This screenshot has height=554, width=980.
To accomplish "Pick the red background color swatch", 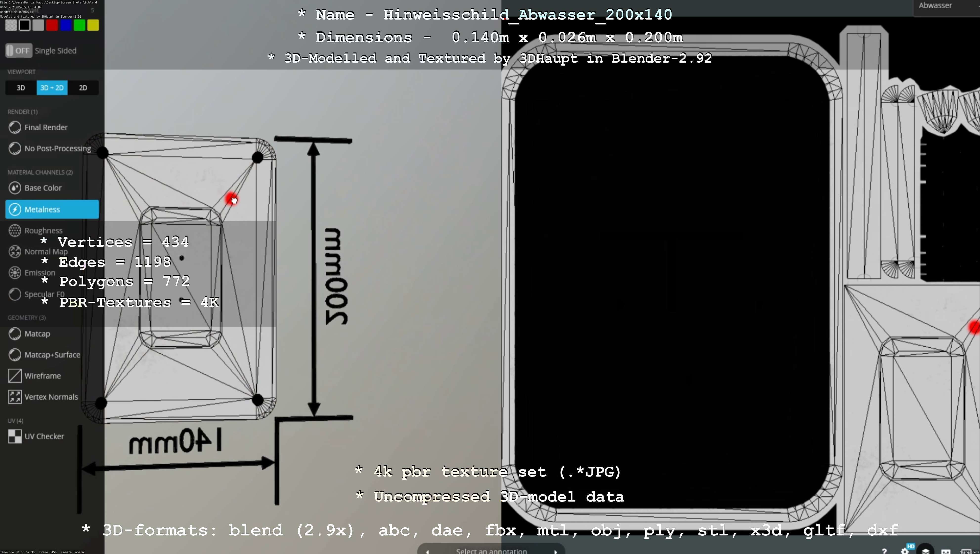I will pos(52,25).
